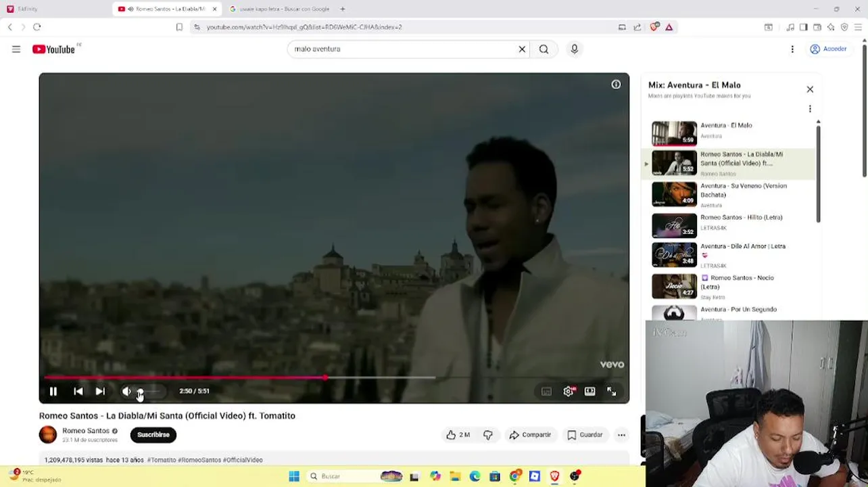
Task: Open #OfficialVideo hashtag link
Action: (243, 460)
